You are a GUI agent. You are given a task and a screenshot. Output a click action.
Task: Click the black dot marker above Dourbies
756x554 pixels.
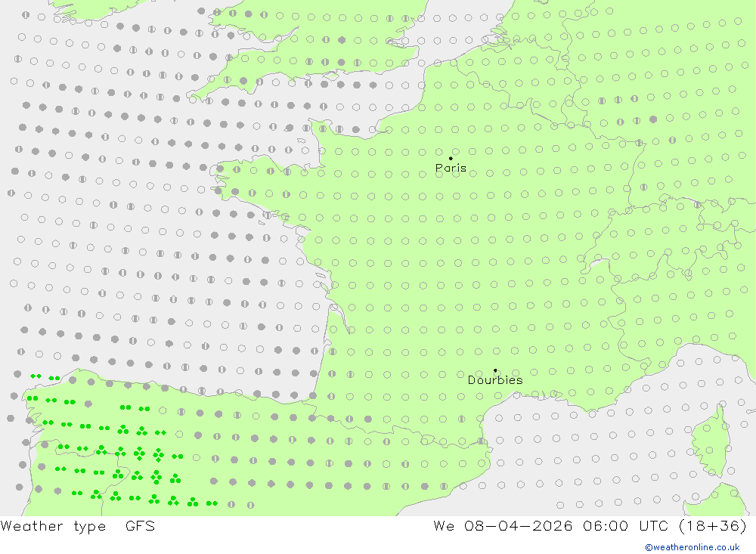coord(495,370)
